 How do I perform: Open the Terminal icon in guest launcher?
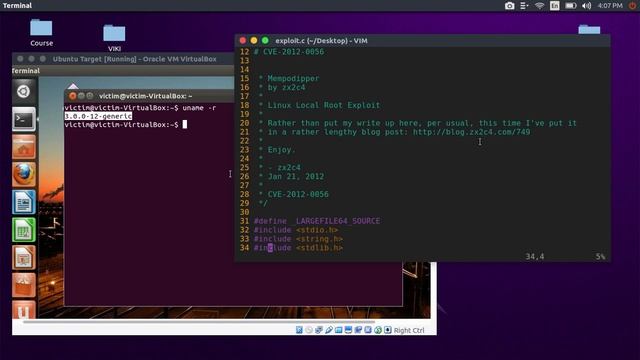(23, 119)
